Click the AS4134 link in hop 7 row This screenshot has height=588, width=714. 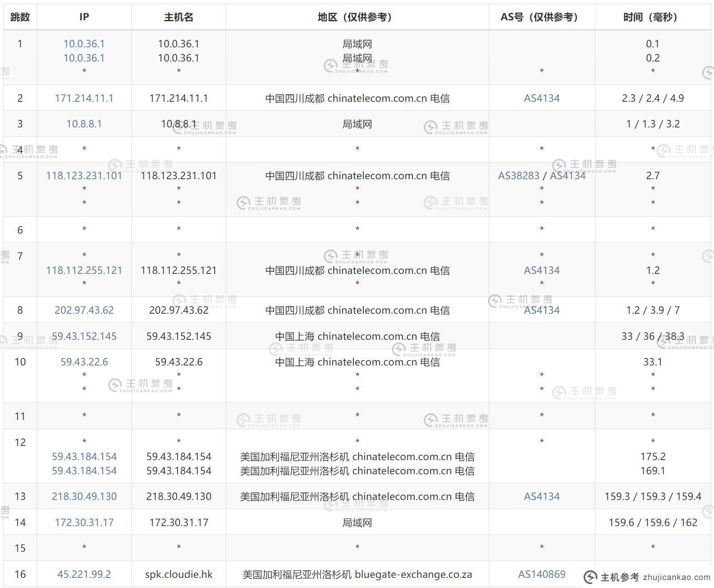(x=542, y=270)
